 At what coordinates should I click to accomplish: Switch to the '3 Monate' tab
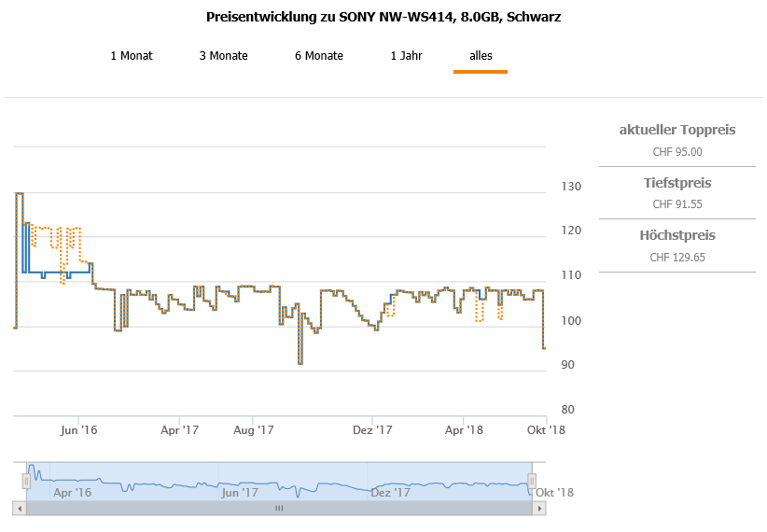coord(223,56)
